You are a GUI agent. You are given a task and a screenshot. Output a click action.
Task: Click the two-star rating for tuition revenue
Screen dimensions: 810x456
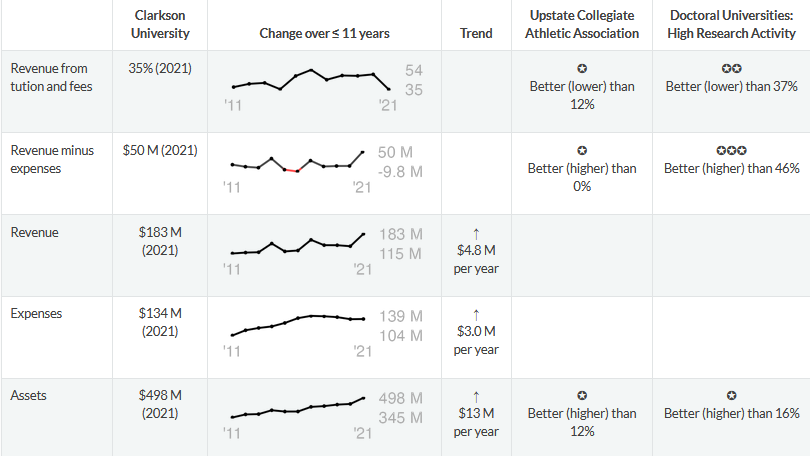(731, 69)
